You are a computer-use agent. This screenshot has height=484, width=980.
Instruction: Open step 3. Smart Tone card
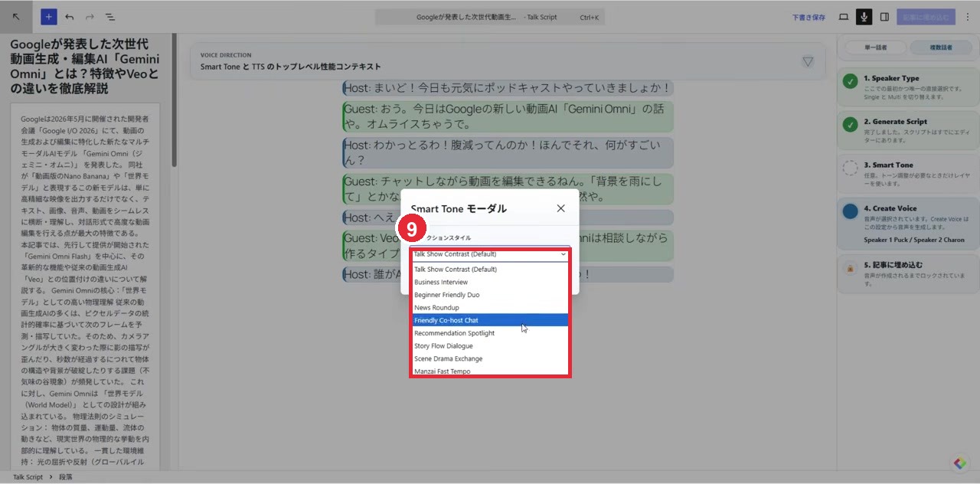(907, 173)
